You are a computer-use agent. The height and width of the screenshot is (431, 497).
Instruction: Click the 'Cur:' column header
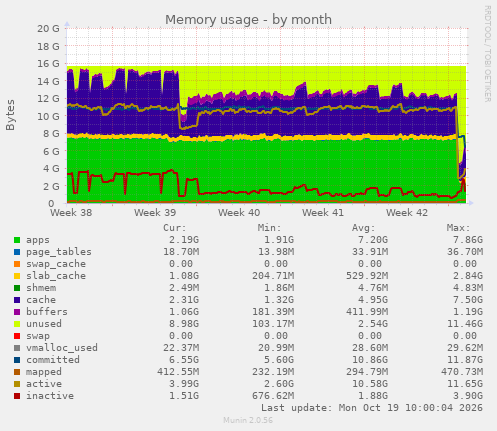tap(175, 228)
